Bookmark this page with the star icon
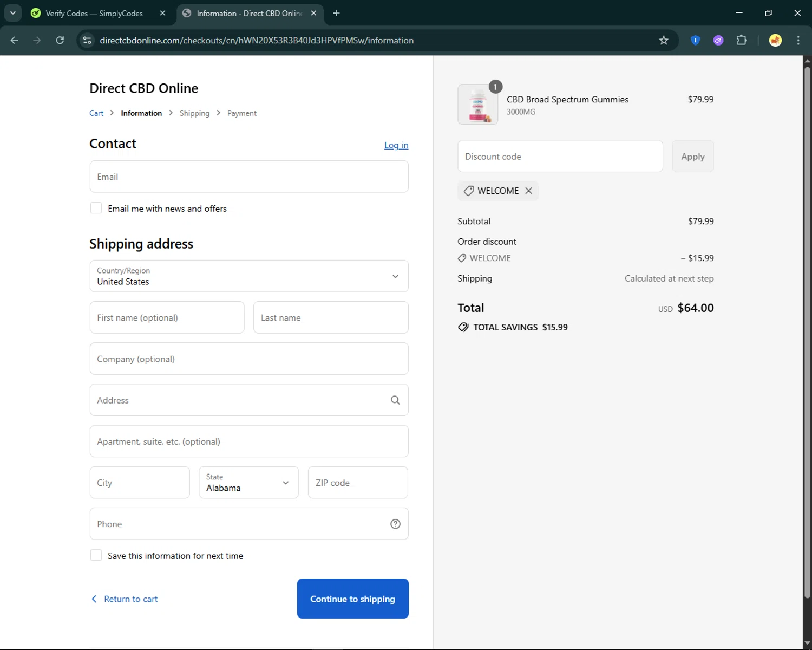The width and height of the screenshot is (812, 650). point(664,40)
